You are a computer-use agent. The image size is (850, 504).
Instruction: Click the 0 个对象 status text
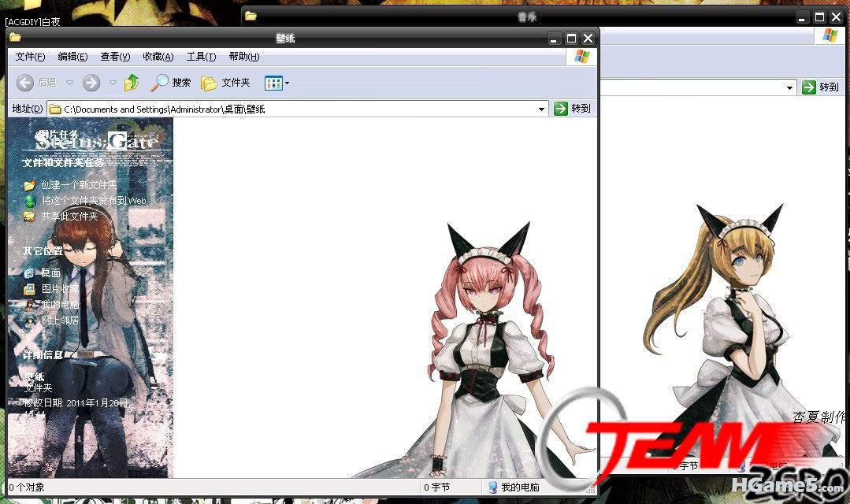[x=27, y=487]
